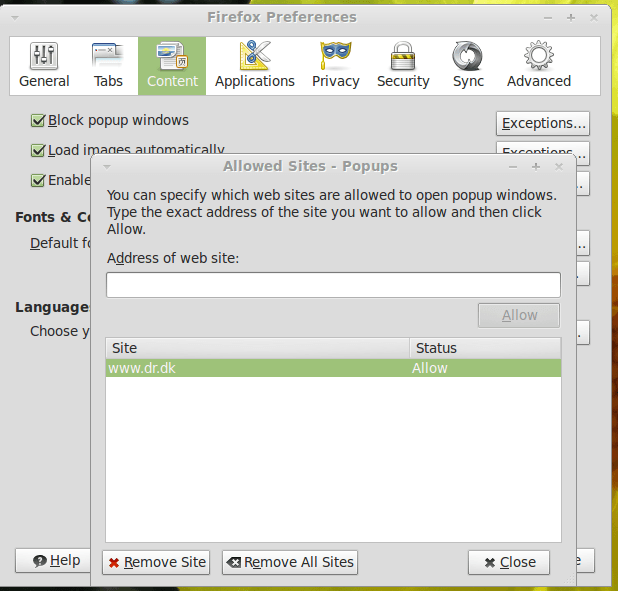Click Exceptions button beside Block popup windows
618x591 pixels.
[543, 123]
